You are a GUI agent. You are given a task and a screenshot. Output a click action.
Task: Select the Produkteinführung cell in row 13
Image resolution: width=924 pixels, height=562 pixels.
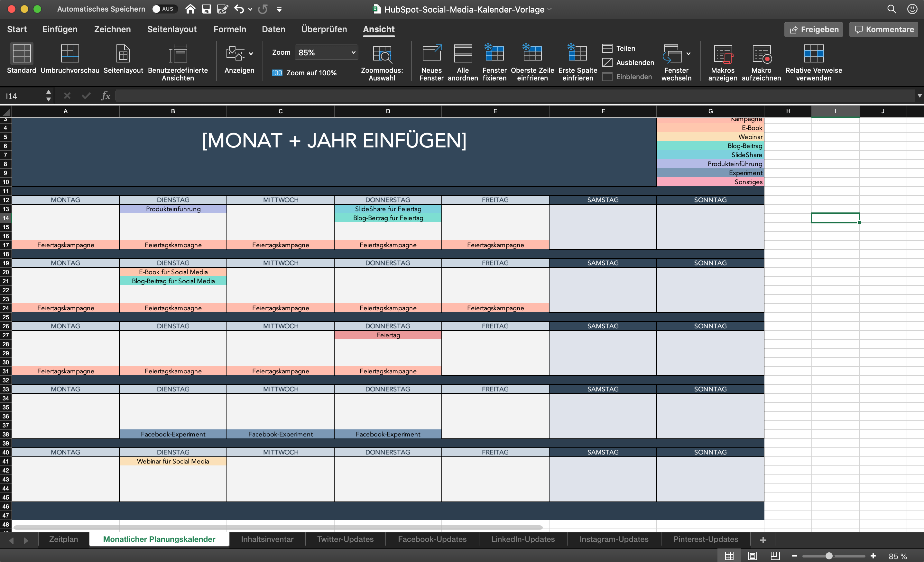click(x=173, y=209)
